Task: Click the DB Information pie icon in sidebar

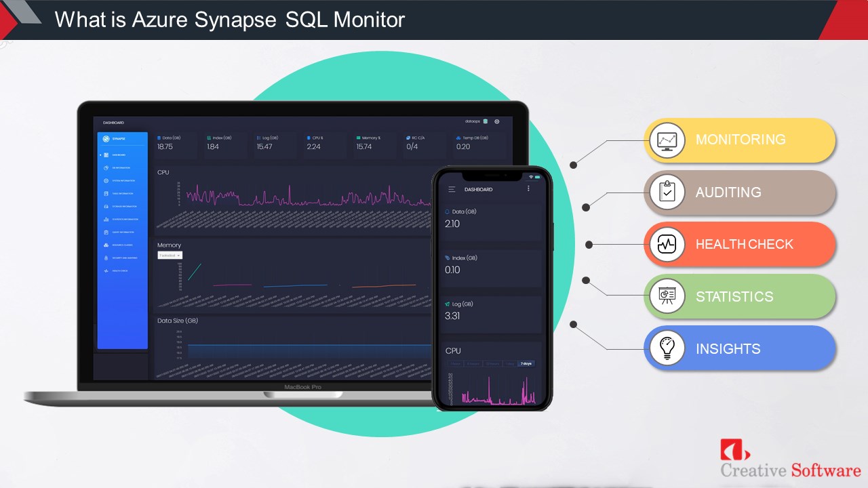Action: 106,167
